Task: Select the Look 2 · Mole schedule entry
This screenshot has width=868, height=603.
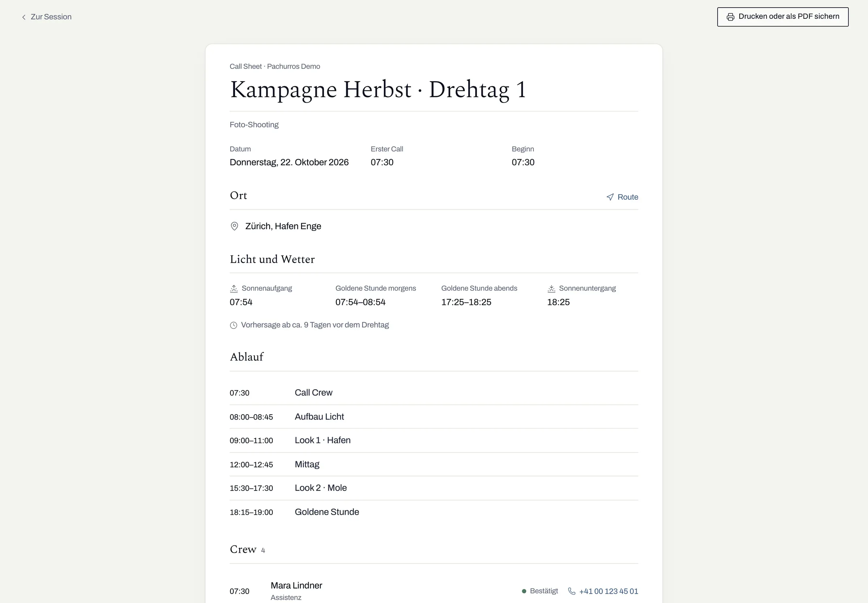Action: [x=321, y=488]
